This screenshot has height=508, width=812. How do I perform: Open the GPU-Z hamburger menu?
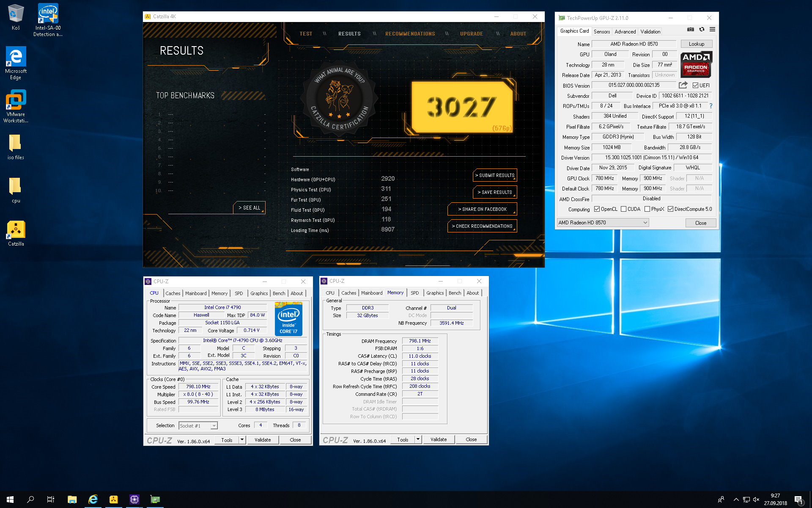click(712, 29)
